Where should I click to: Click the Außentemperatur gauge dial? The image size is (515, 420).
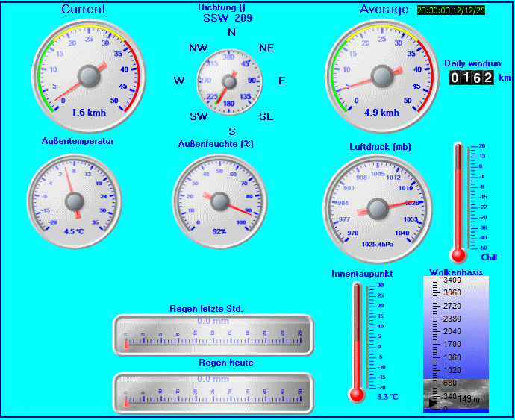(x=74, y=199)
